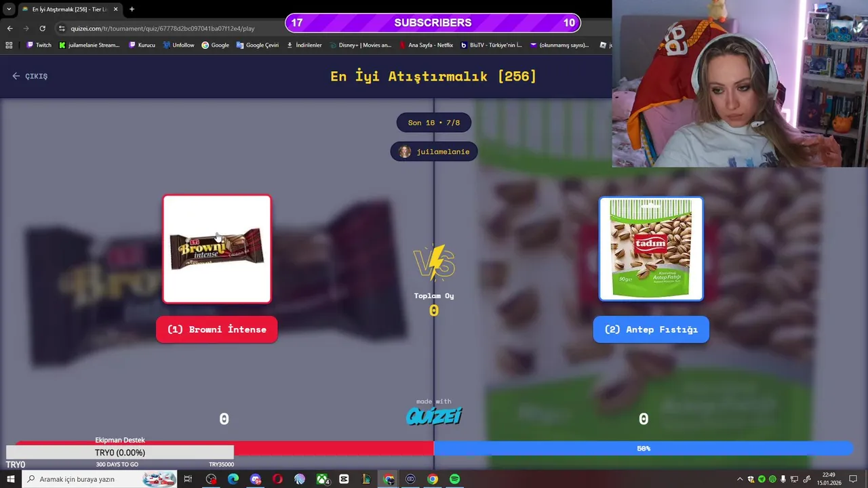
Task: Click the ÇIKIŞ exit button
Action: point(30,76)
